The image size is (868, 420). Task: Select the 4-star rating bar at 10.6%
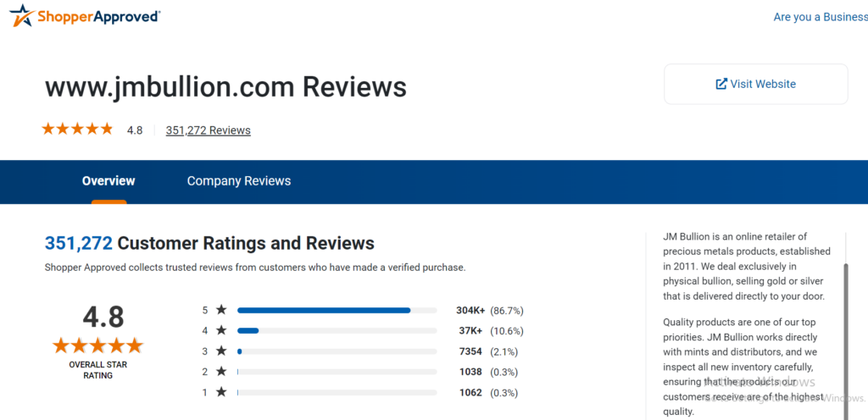(x=337, y=330)
